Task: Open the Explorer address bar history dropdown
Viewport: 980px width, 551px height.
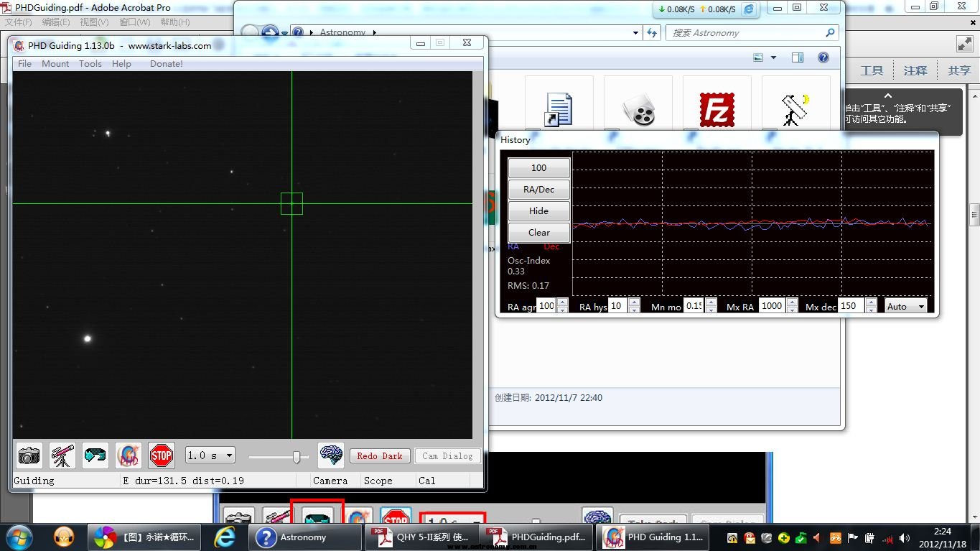Action: click(x=635, y=33)
